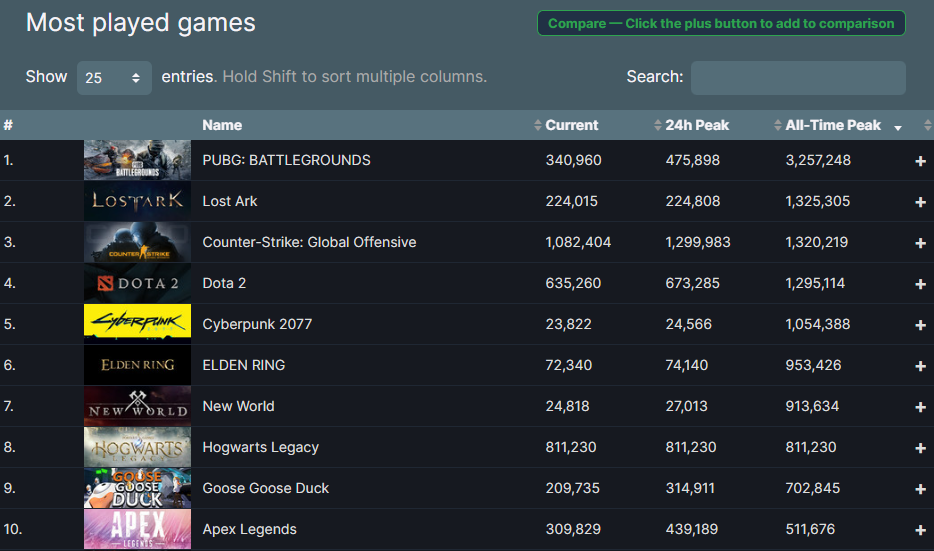Add ELDEN RING to comparison with plus
Viewport: 934px width, 551px height.
[x=920, y=366]
